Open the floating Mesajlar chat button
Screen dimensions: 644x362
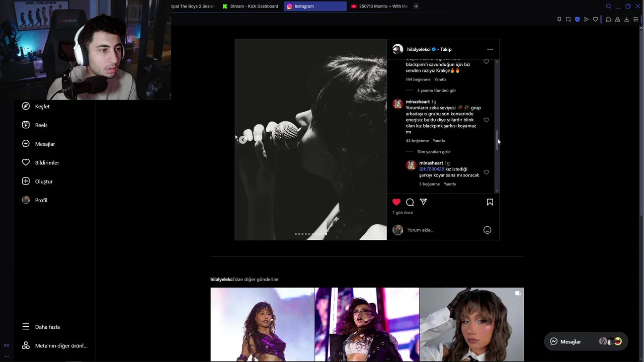point(586,341)
